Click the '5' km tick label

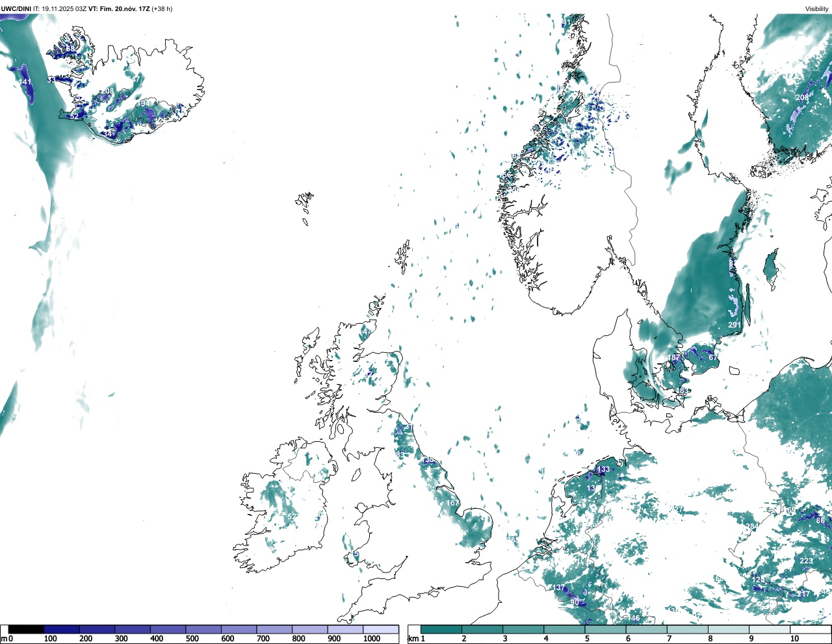587,639
